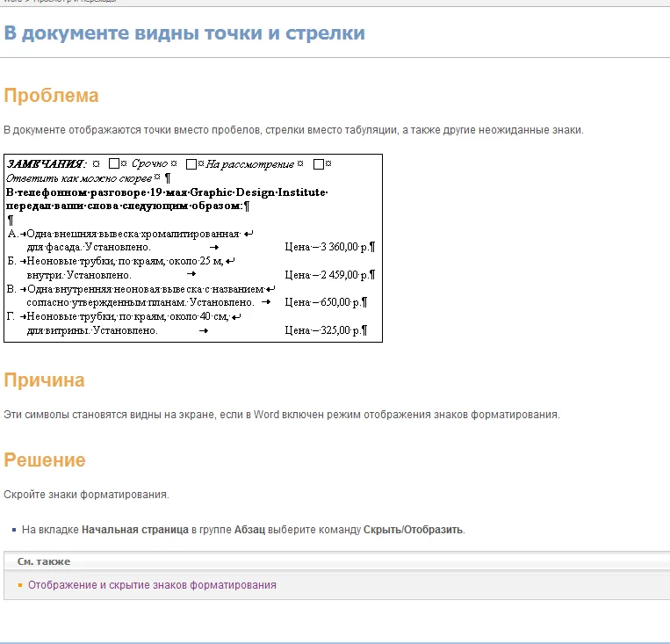The image size is (670, 644).
Task: Click the 'См. также' header bar
Action: (336, 561)
